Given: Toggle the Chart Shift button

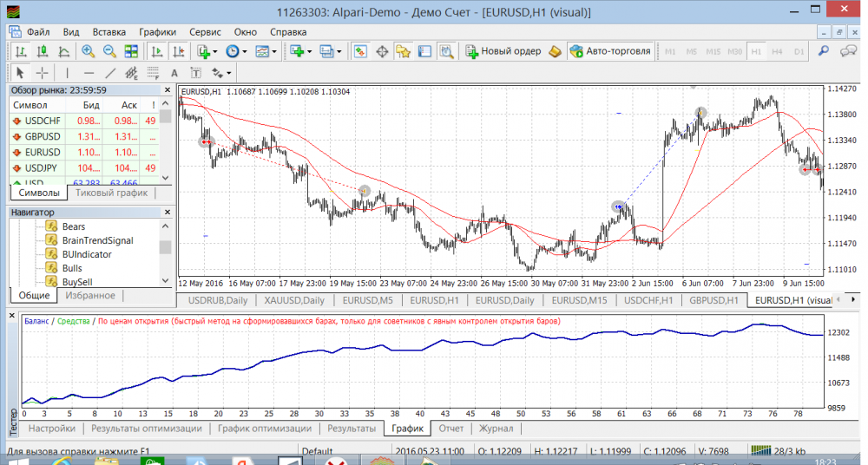Looking at the screenshot, I should [x=178, y=52].
